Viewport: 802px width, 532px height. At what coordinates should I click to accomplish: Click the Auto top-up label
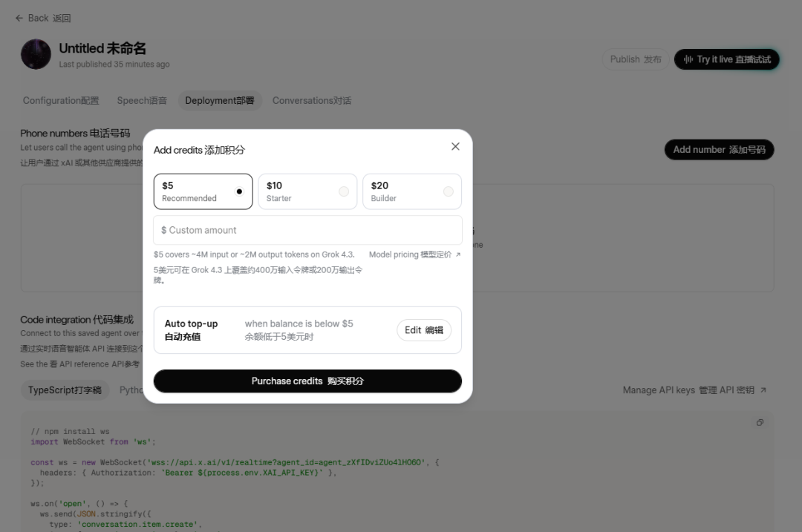click(192, 329)
